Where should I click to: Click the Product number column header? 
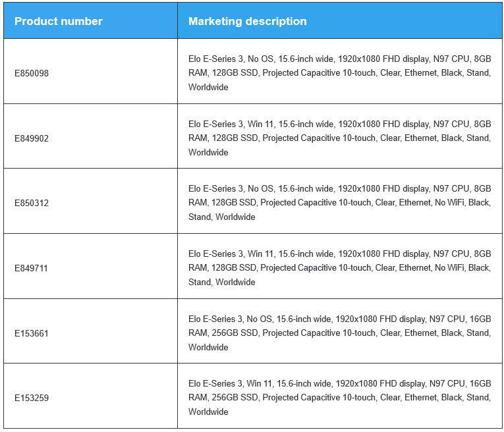click(x=59, y=21)
